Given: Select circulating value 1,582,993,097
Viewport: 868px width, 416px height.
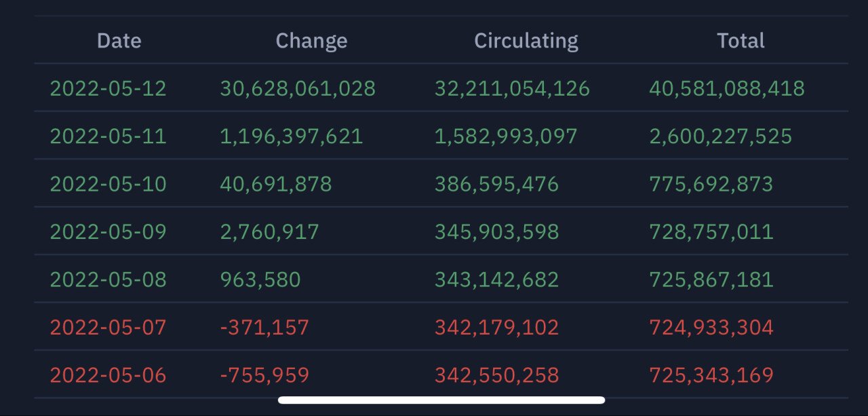Looking at the screenshot, I should coord(506,136).
